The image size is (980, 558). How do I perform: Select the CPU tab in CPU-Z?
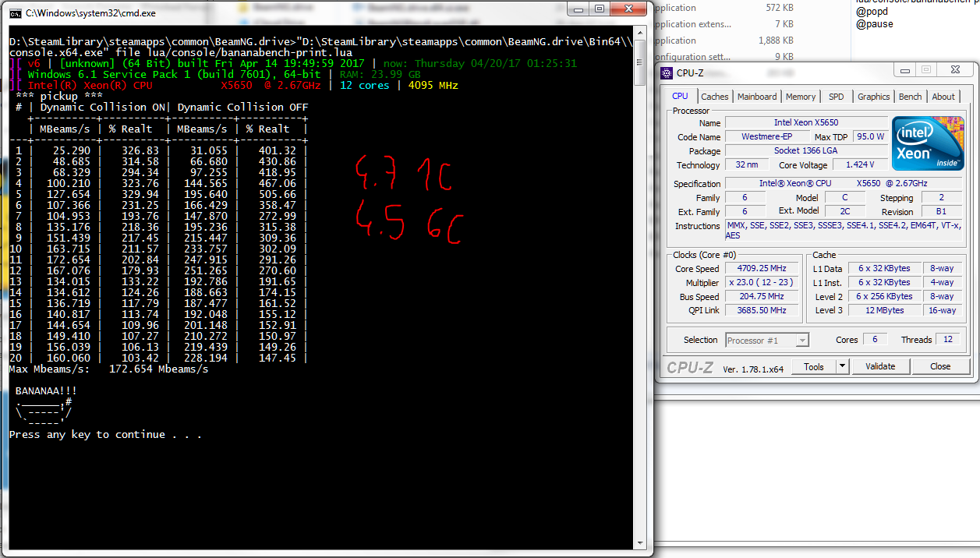click(680, 96)
